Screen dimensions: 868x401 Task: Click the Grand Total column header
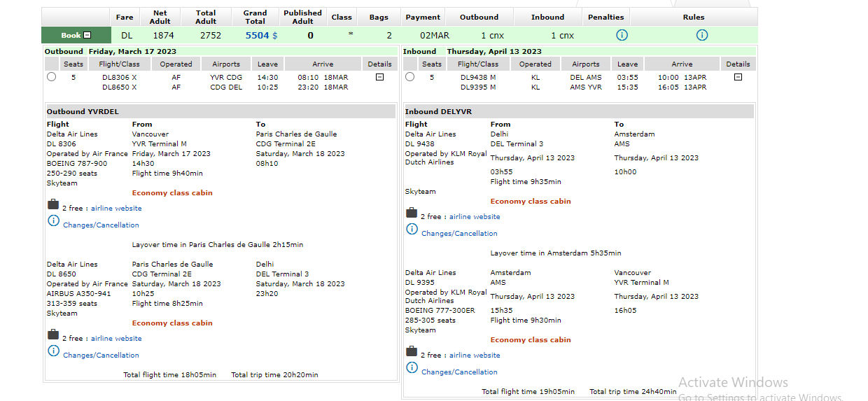pos(255,17)
